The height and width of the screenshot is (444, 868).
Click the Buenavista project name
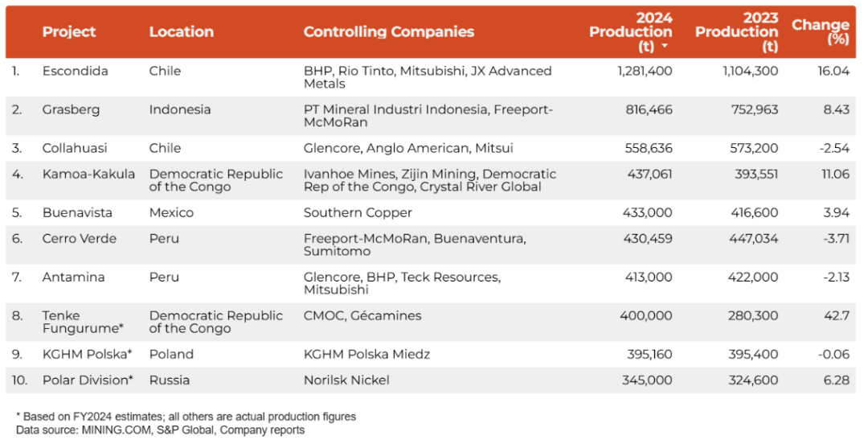pyautogui.click(x=77, y=212)
